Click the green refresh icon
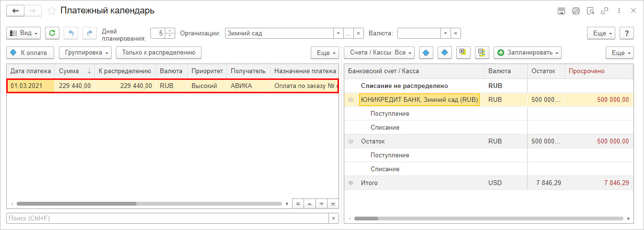The height and width of the screenshot is (230, 644). tap(52, 33)
